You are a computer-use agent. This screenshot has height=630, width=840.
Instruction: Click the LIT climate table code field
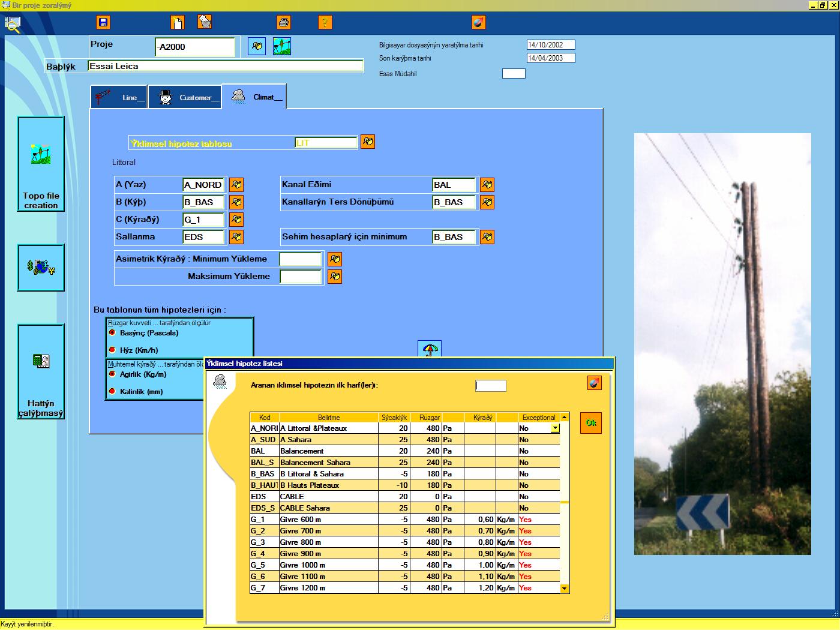click(x=326, y=143)
